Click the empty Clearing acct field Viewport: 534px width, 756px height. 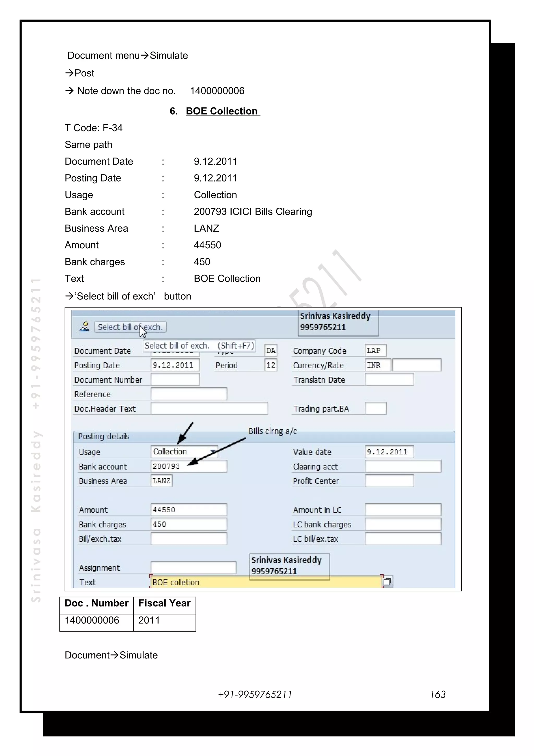(403, 466)
